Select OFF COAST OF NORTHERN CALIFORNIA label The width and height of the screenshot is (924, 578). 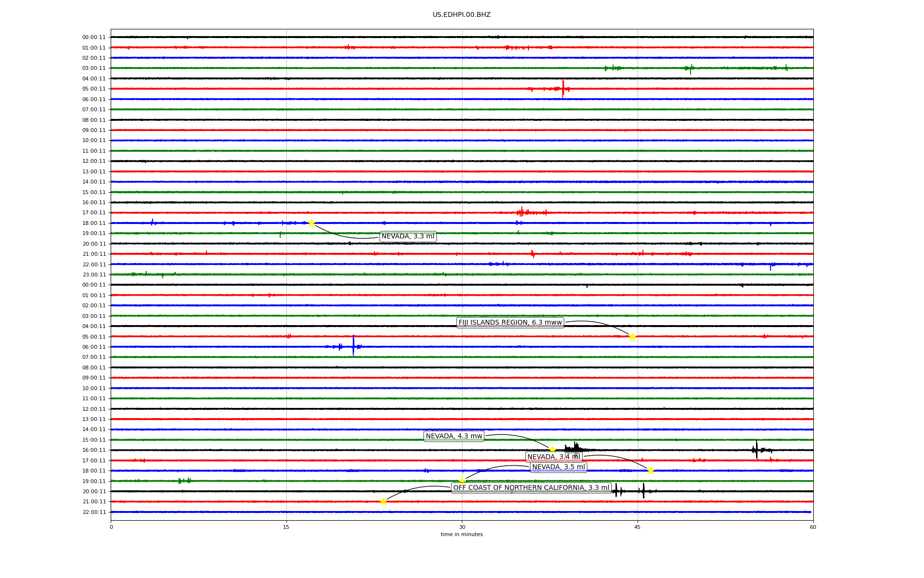coord(531,488)
